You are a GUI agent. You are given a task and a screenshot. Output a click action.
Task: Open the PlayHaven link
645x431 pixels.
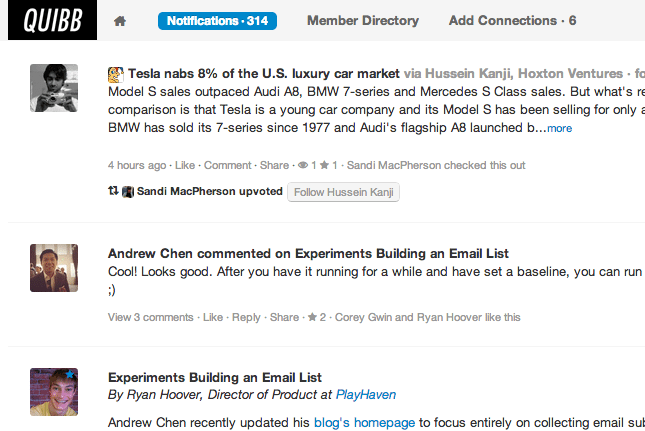[x=366, y=395]
